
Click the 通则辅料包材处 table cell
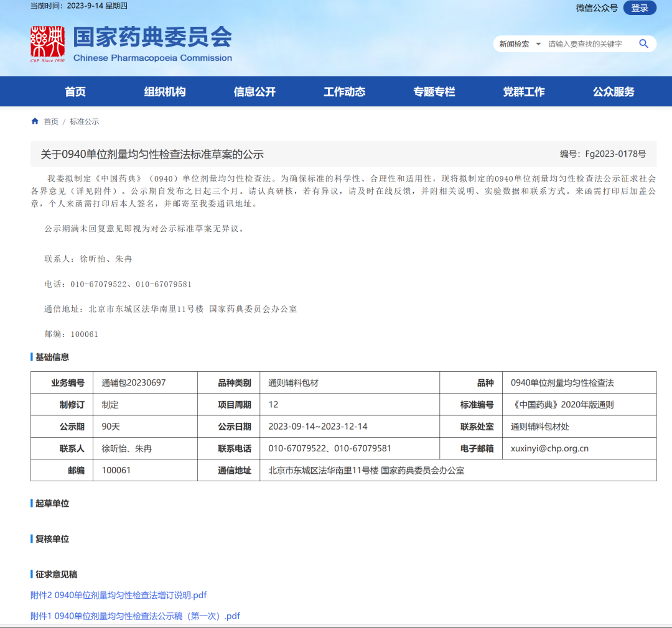[x=579, y=427]
